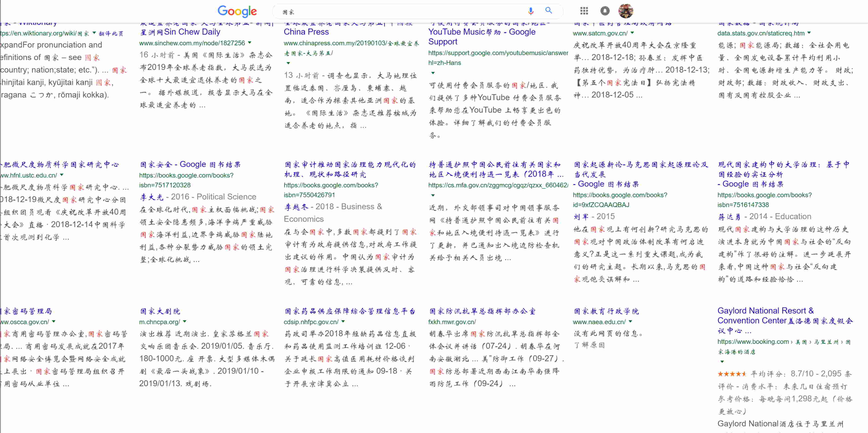Click author link 蒋达勇
This screenshot has width=868, height=433.
(x=730, y=217)
